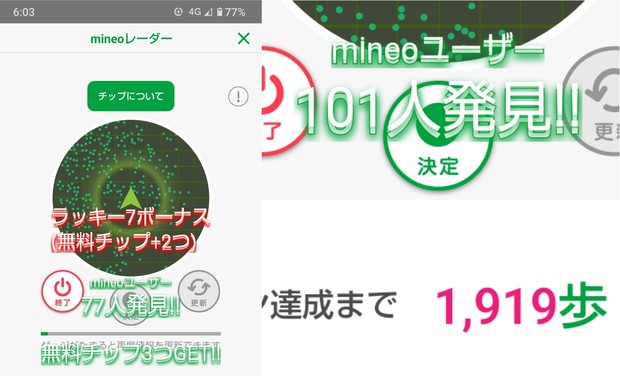Open the チップについて info button
The width and height of the screenshot is (620, 379).
[x=131, y=96]
